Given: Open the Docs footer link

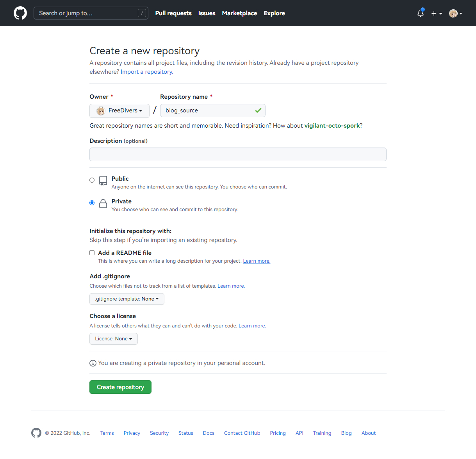Looking at the screenshot, I should 209,433.
